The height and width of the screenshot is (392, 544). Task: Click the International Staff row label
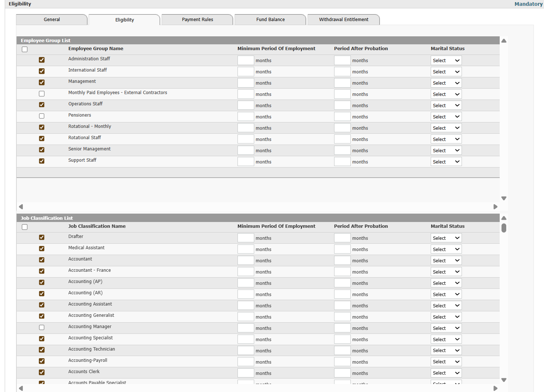[88, 70]
